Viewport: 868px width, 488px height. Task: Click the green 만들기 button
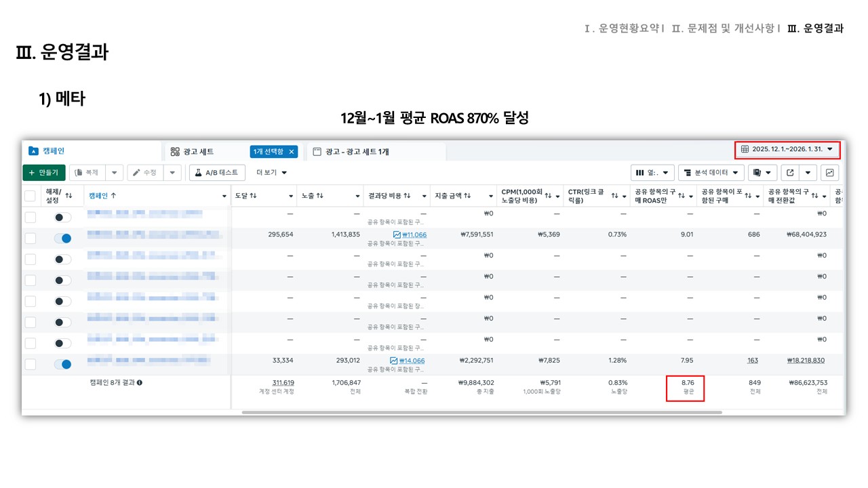(x=43, y=173)
